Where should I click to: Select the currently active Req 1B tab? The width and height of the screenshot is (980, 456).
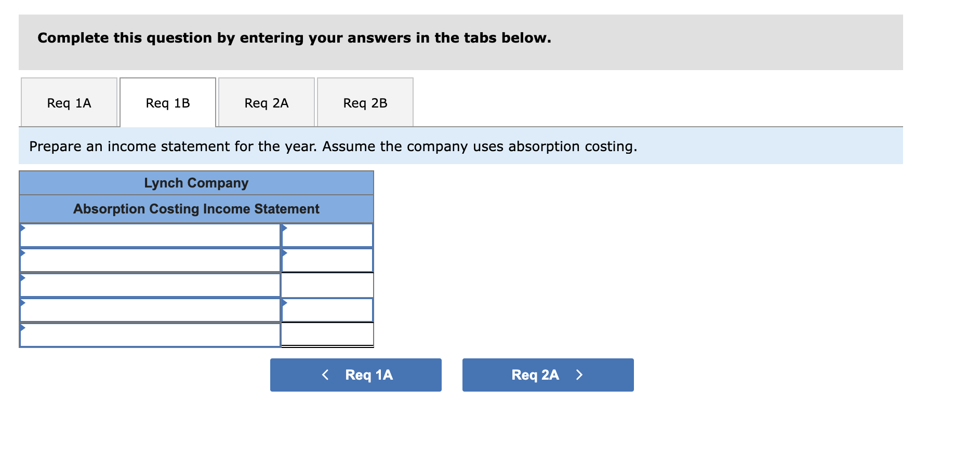coord(167,102)
